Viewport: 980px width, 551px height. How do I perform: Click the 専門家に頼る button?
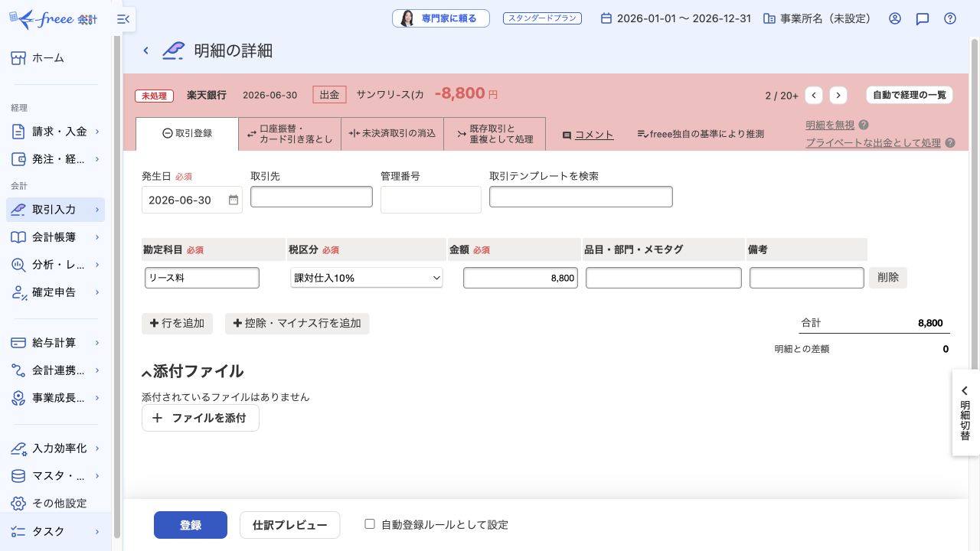click(441, 18)
